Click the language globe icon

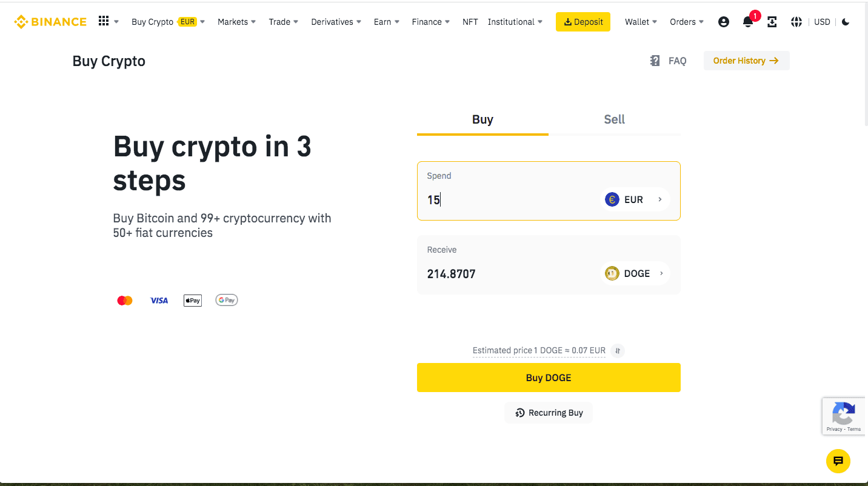[x=796, y=22]
